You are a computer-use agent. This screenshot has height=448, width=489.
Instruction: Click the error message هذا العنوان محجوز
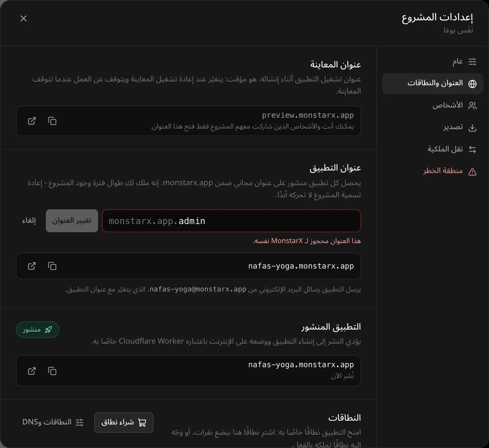[x=307, y=241]
